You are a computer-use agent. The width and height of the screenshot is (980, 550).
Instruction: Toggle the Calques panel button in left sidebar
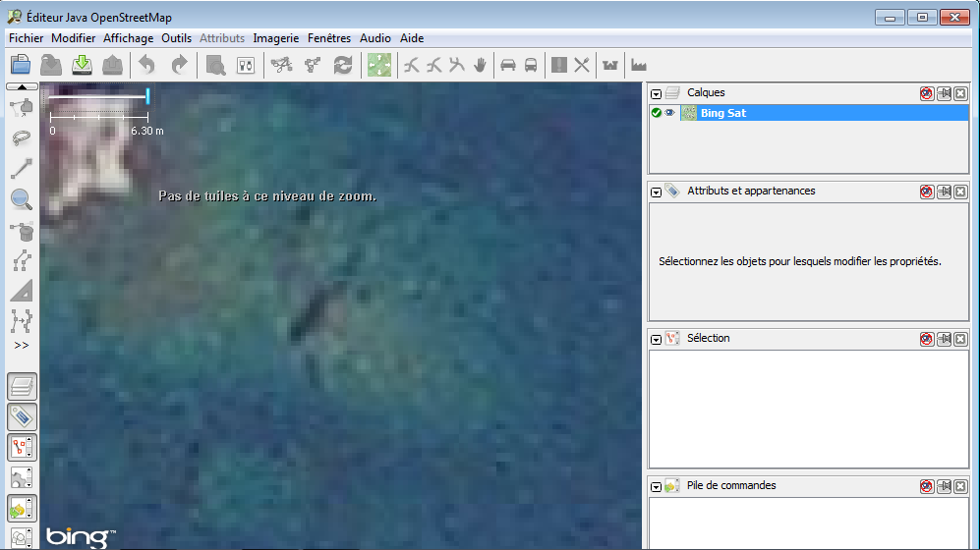click(x=22, y=386)
